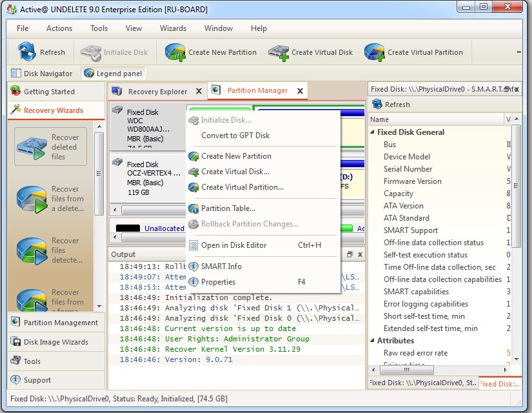Click the toolbar overflow chevron
The width and height of the screenshot is (532, 413).
pos(518,52)
